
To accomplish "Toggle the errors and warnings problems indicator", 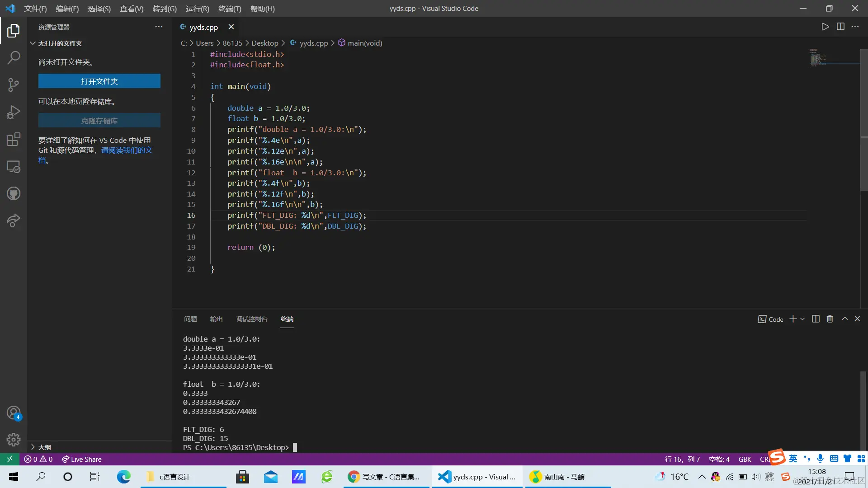I will pos(38,459).
